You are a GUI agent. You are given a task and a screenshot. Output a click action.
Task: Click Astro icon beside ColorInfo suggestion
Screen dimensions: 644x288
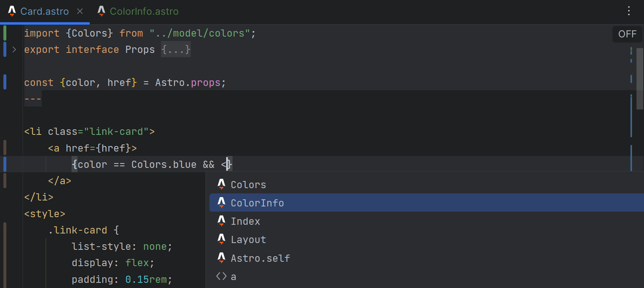click(x=221, y=203)
